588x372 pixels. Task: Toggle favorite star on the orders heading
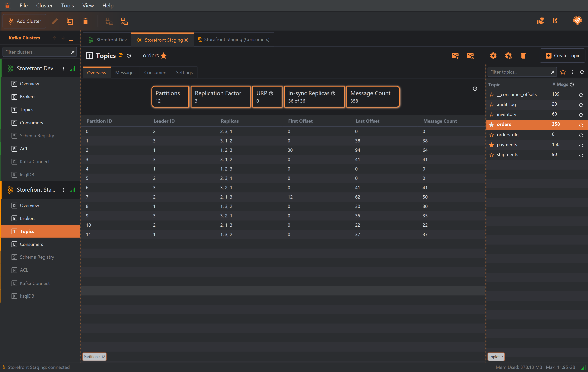coord(164,56)
